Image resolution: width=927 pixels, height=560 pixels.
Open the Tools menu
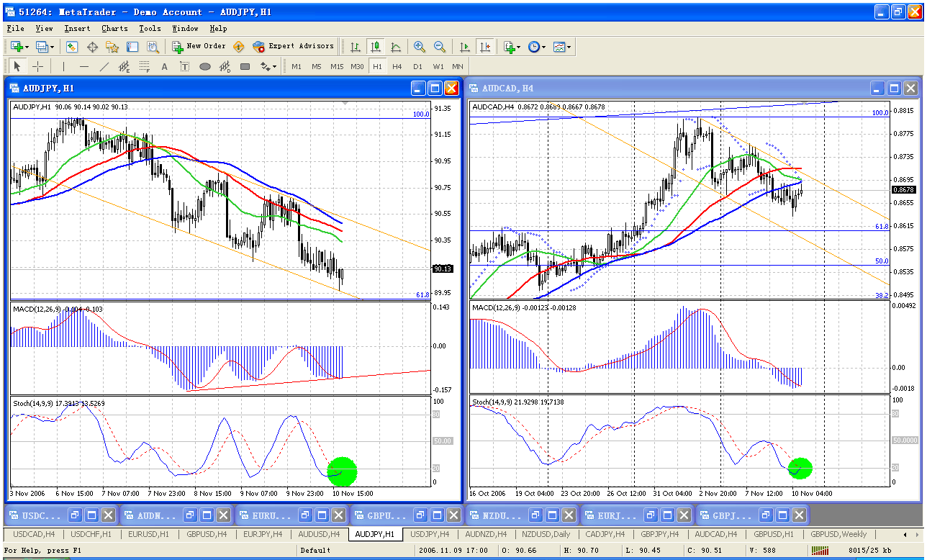tap(150, 29)
